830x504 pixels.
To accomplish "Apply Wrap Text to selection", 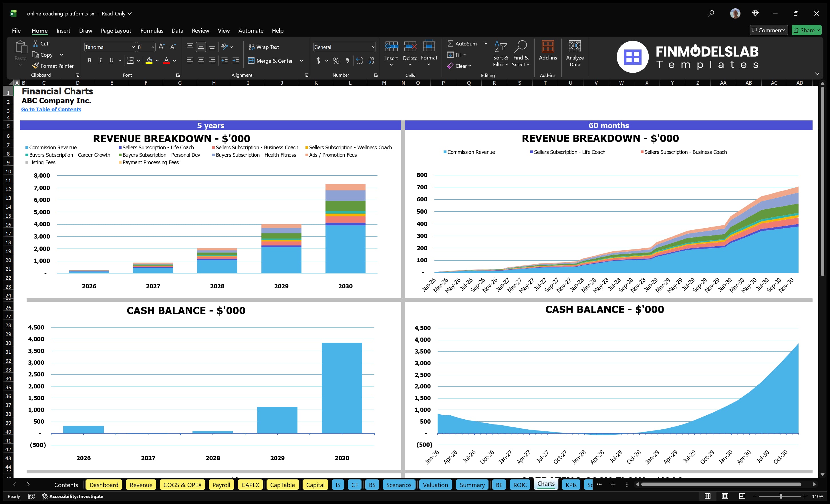I will click(264, 47).
